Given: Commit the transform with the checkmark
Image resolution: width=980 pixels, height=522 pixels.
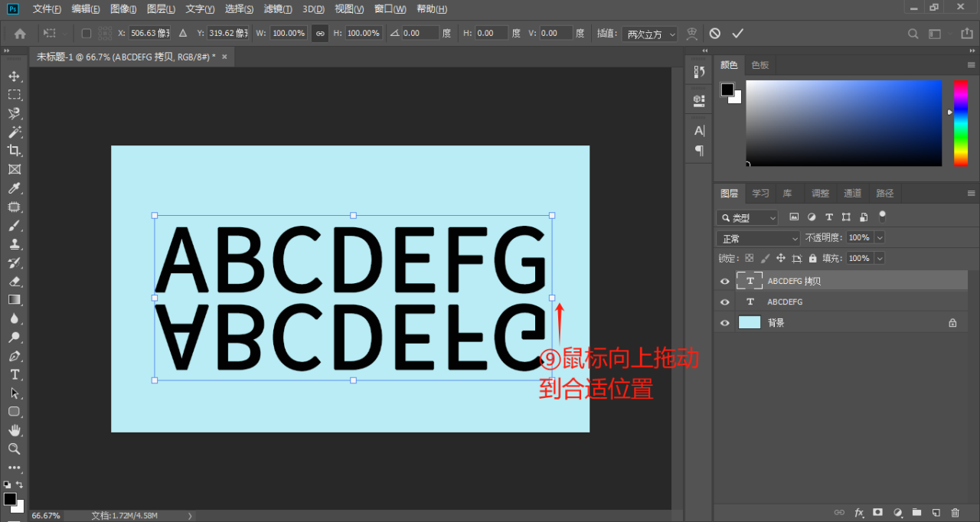Looking at the screenshot, I should [x=737, y=34].
